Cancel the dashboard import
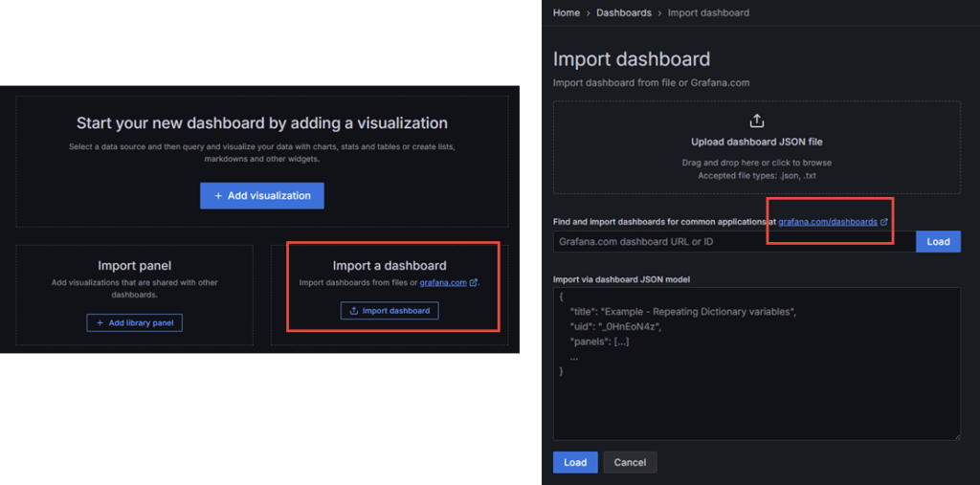The width and height of the screenshot is (980, 485). coord(630,462)
